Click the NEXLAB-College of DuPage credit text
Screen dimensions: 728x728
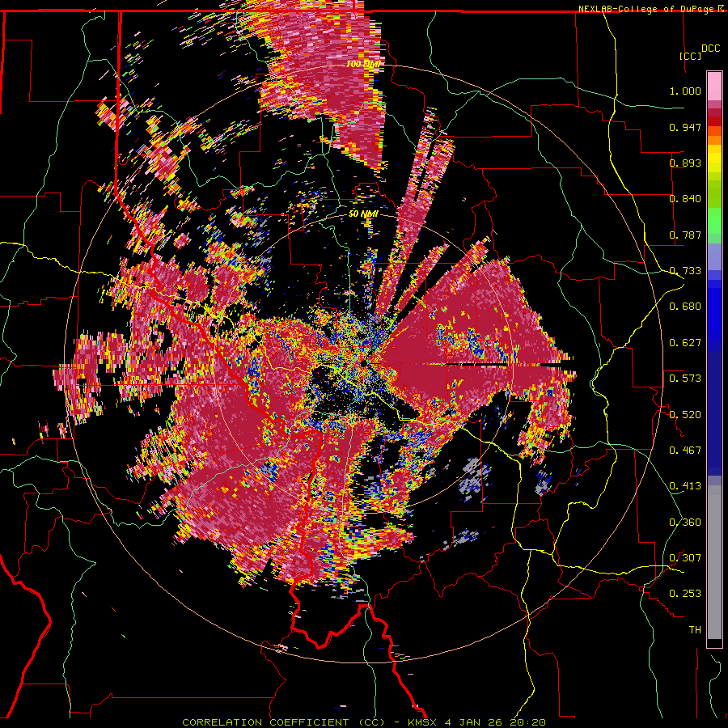646,9
